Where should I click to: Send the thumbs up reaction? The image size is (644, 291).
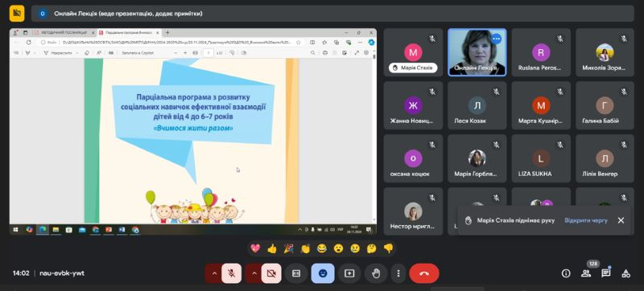click(x=272, y=248)
